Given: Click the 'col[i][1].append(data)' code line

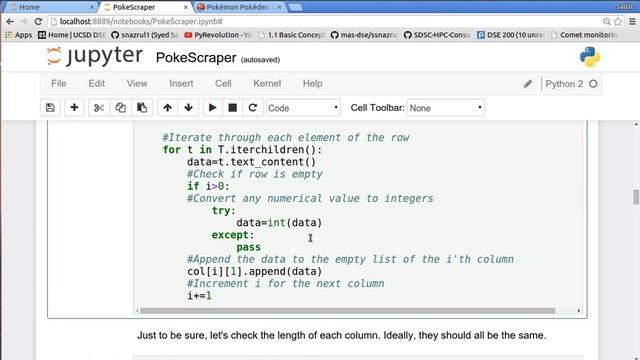Looking at the screenshot, I should (254, 271).
